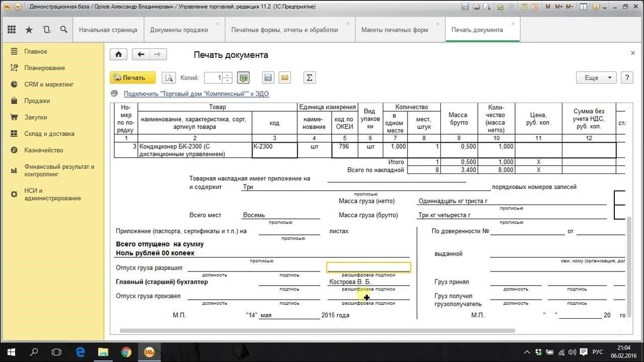Toggle the edit mode table icon
The width and height of the screenshot is (644, 362).
pyautogui.click(x=244, y=78)
